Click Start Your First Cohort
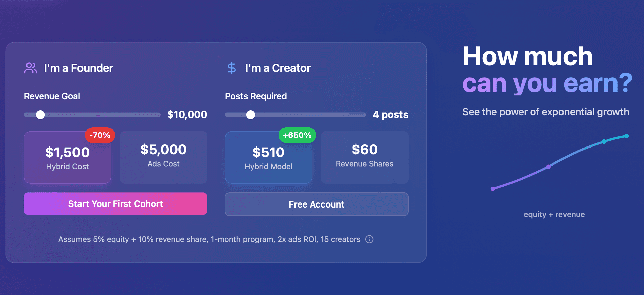The height and width of the screenshot is (295, 644). [x=115, y=204]
